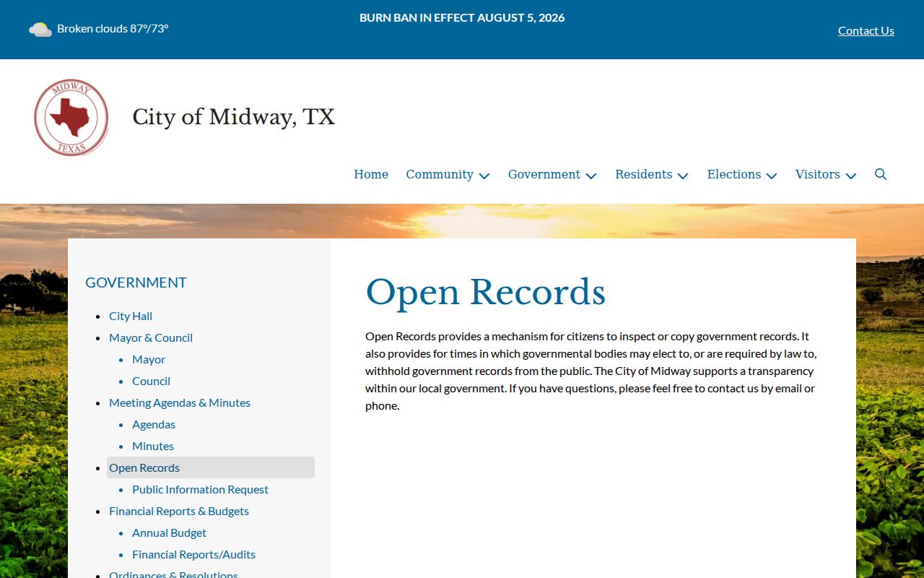This screenshot has width=924, height=578.
Task: Open the Elections navigation menu
Action: [734, 174]
